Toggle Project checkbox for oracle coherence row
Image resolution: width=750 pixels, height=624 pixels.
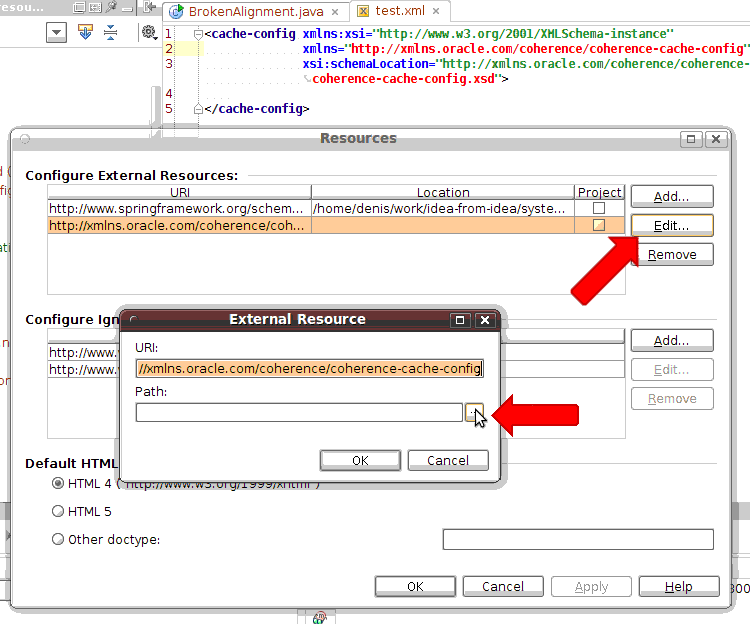tap(599, 225)
